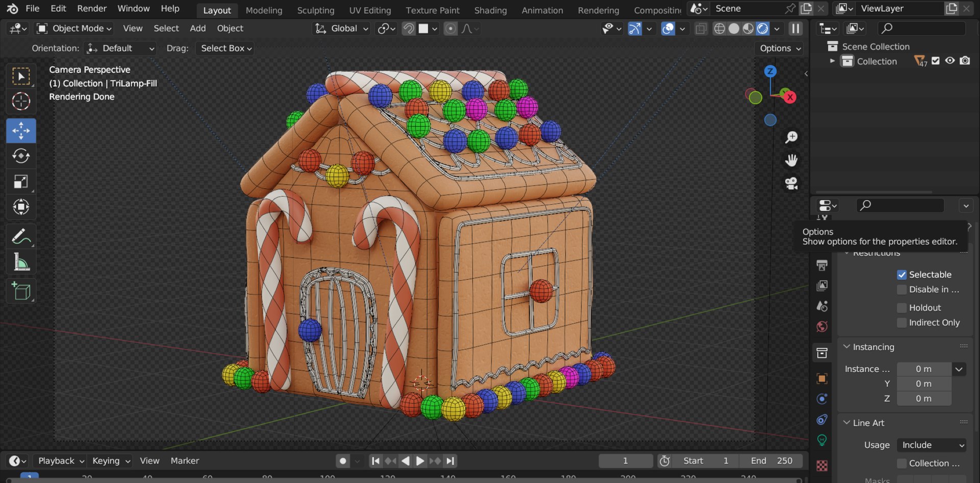Open the Playback popover
The height and width of the screenshot is (483, 980).
61,461
